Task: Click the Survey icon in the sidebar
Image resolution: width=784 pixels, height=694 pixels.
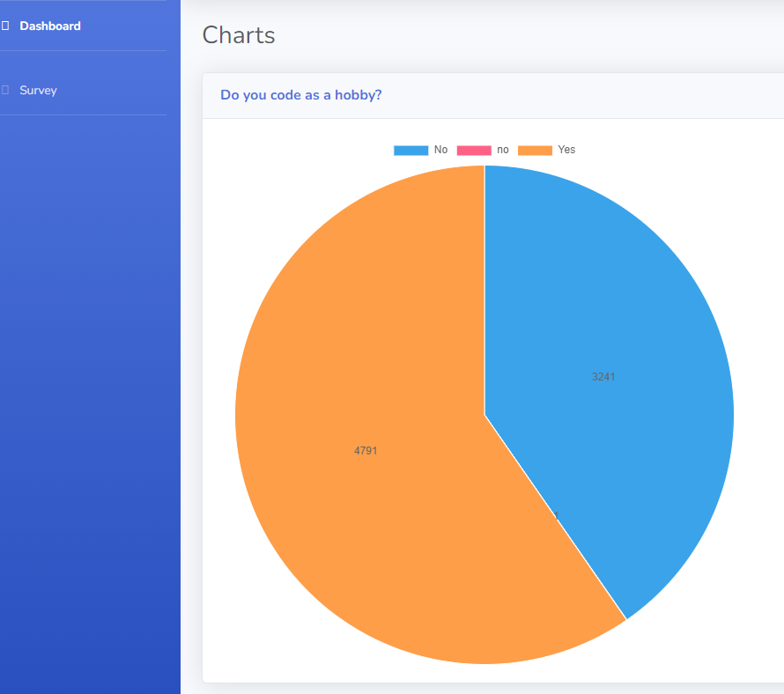Action: click(6, 90)
